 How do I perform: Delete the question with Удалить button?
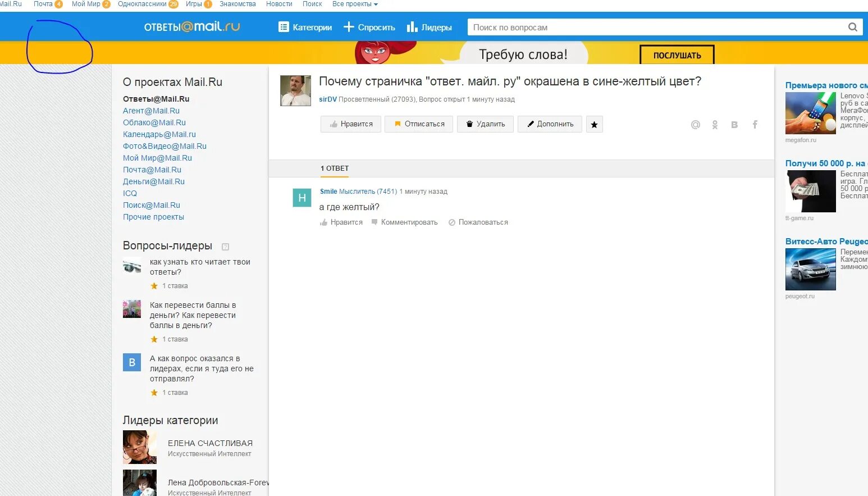point(485,124)
